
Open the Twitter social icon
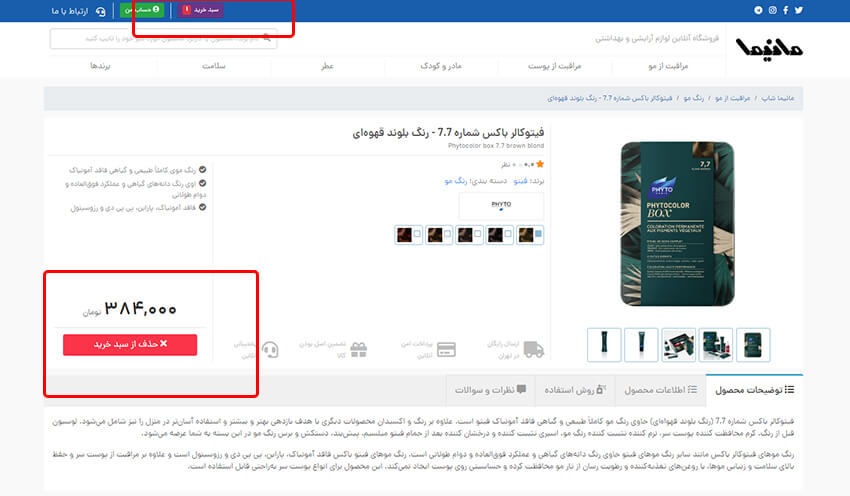(799, 10)
